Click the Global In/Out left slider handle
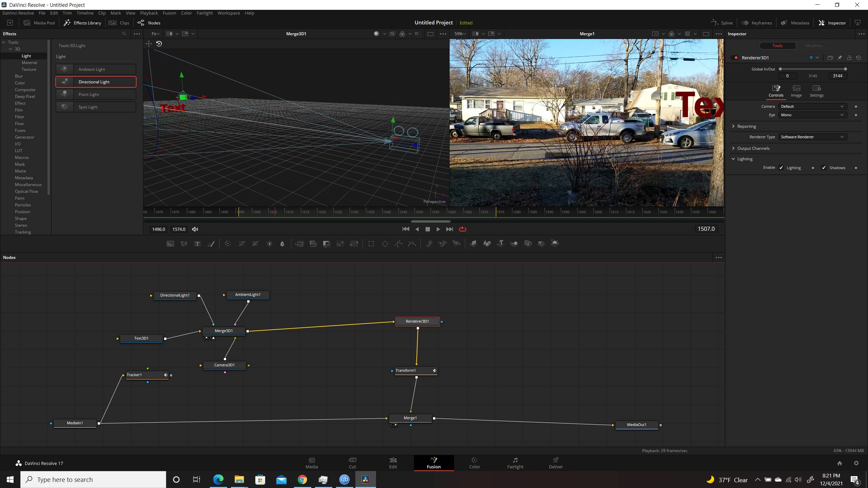The width and height of the screenshot is (868, 488). (x=780, y=69)
